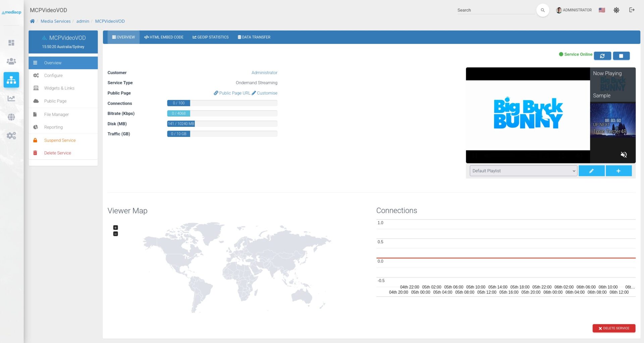Click the logout icon in header
The image size is (644, 343).
[632, 10]
